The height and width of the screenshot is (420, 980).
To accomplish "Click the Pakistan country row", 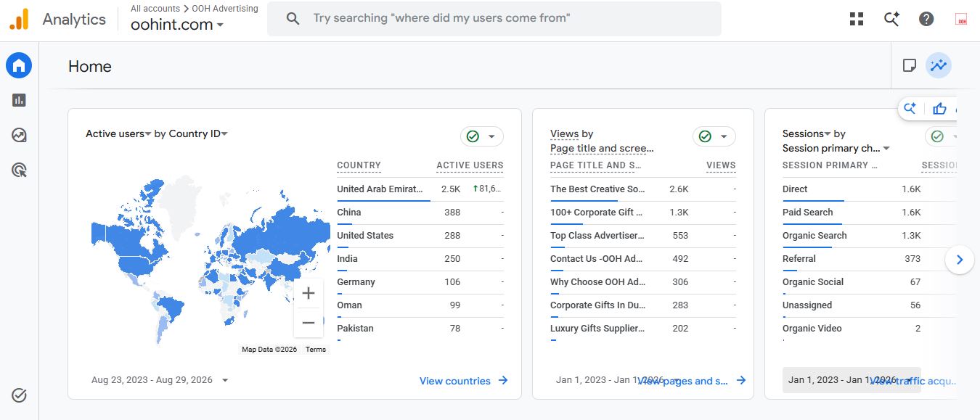I will pyautogui.click(x=420, y=329).
